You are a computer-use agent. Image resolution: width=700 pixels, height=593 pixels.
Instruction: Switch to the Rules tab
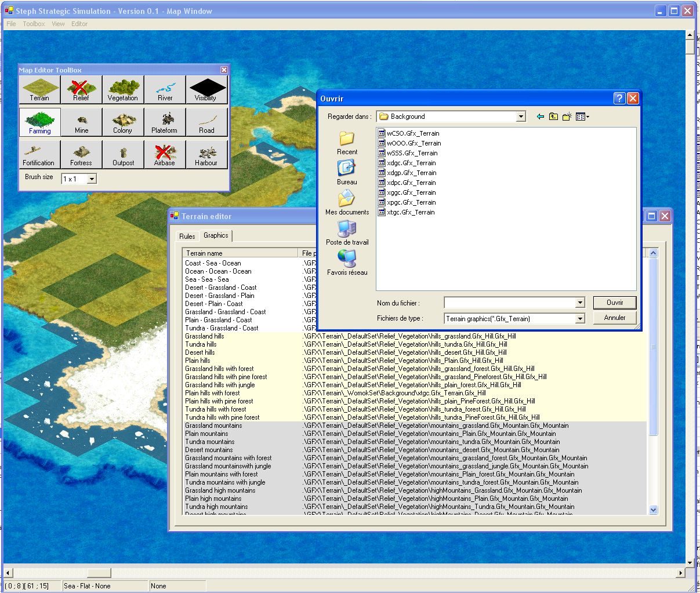pyautogui.click(x=187, y=236)
